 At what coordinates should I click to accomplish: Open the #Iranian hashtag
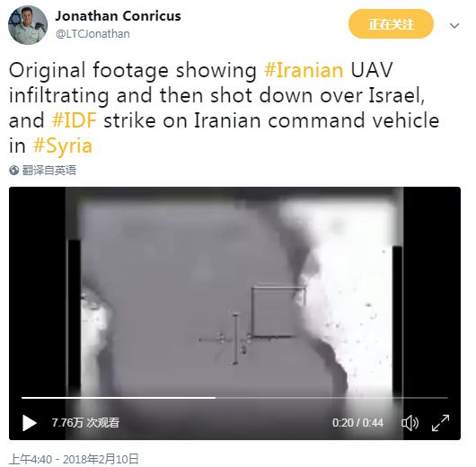(x=304, y=70)
